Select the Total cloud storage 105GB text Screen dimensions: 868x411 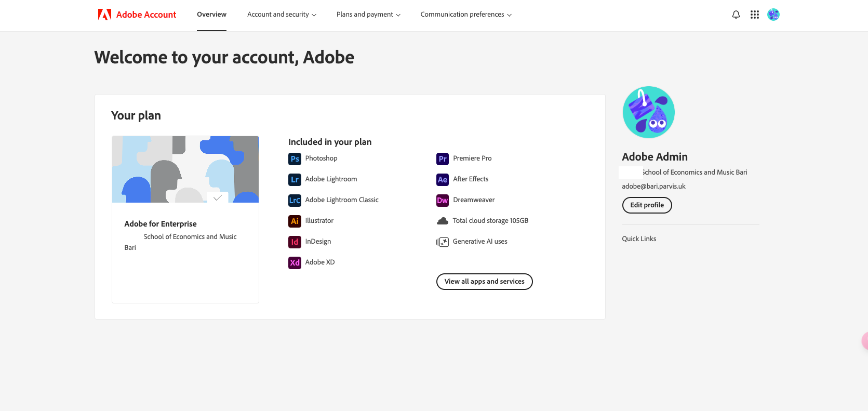(490, 221)
